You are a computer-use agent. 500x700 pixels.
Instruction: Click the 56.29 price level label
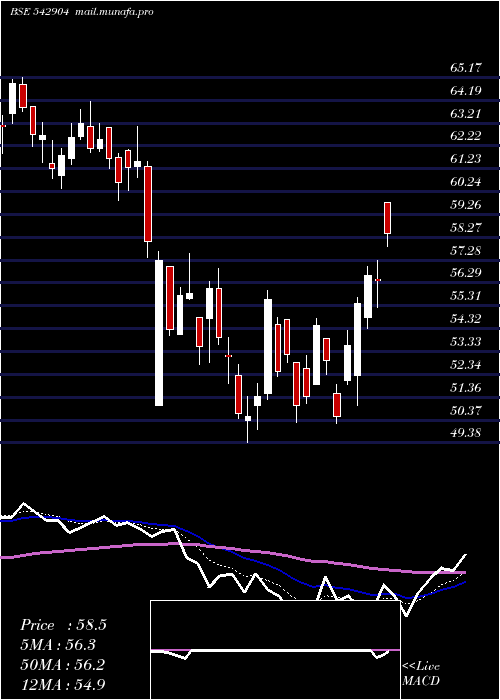point(466,272)
